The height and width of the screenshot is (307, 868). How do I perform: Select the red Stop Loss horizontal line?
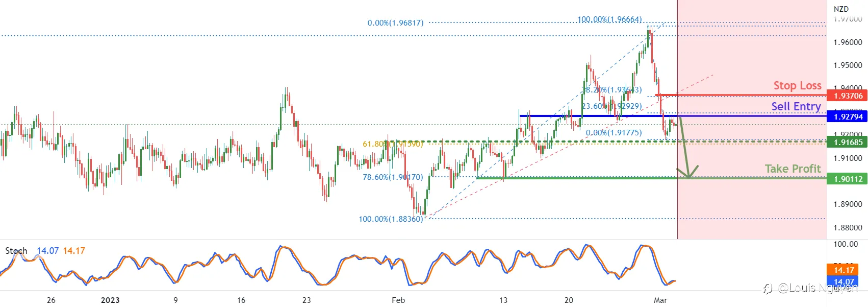click(x=741, y=95)
